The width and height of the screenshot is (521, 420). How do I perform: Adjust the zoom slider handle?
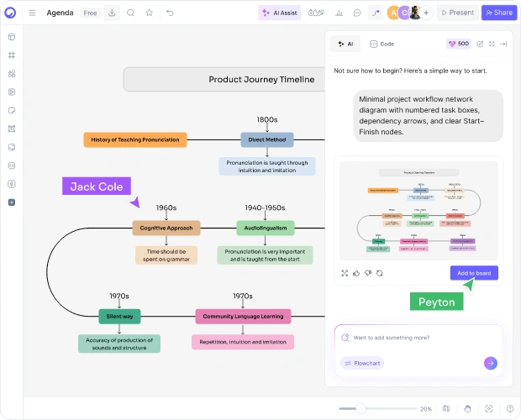[360, 409]
